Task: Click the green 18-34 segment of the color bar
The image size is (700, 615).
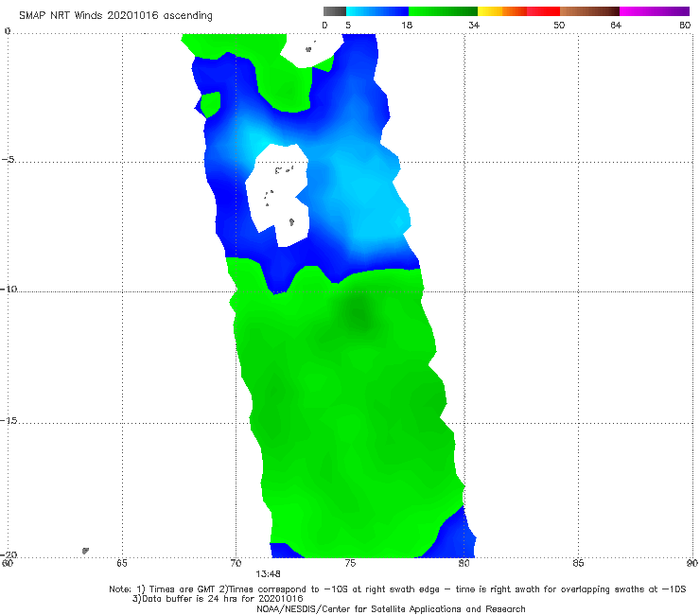Action: pos(443,11)
